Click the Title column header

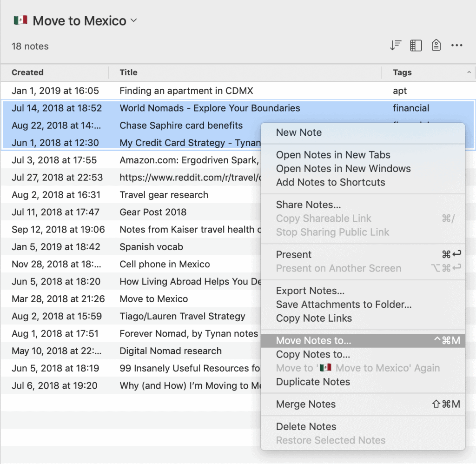(128, 73)
